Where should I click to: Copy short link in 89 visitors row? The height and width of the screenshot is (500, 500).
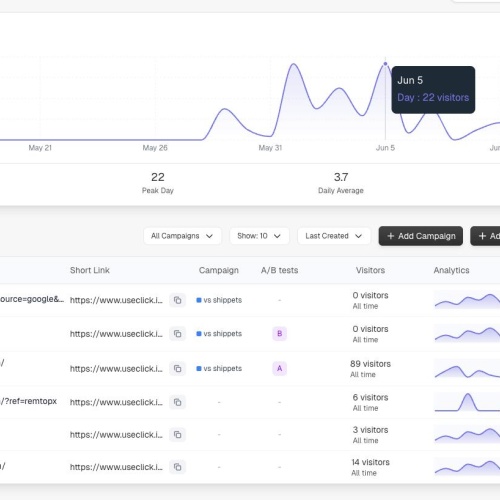coord(177,368)
